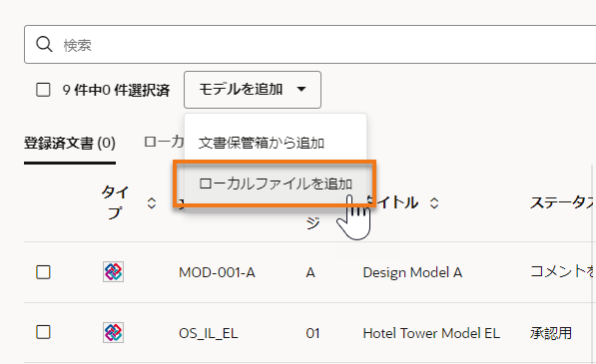This screenshot has width=596, height=364.
Task: Click the model icon for OS_IL_EL
Action: 113,332
